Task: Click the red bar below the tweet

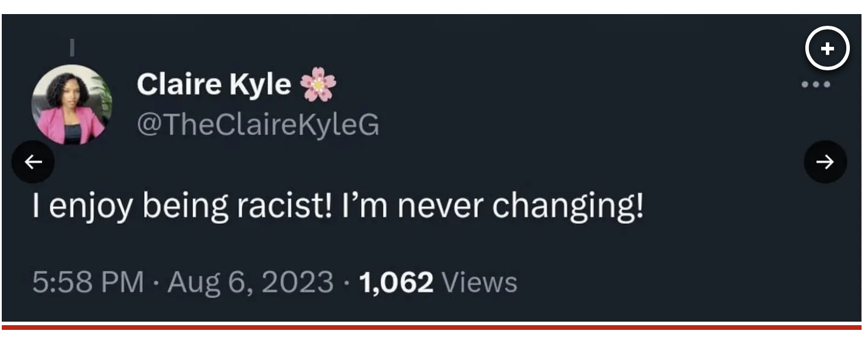Action: coord(433,326)
